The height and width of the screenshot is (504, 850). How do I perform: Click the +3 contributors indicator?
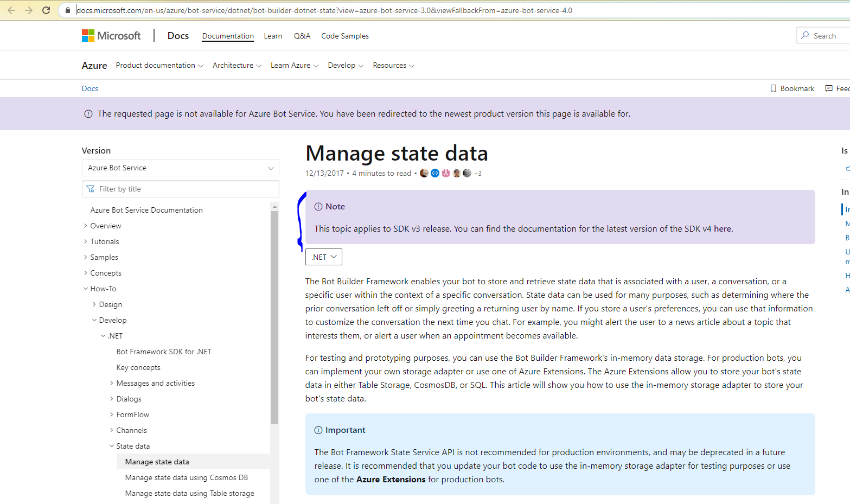pos(478,173)
